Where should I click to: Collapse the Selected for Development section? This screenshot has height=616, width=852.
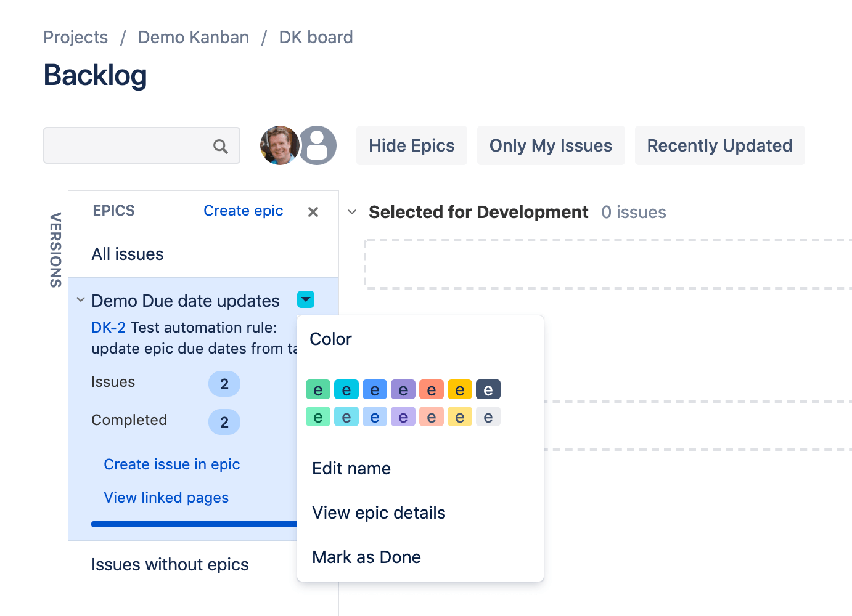click(x=352, y=212)
